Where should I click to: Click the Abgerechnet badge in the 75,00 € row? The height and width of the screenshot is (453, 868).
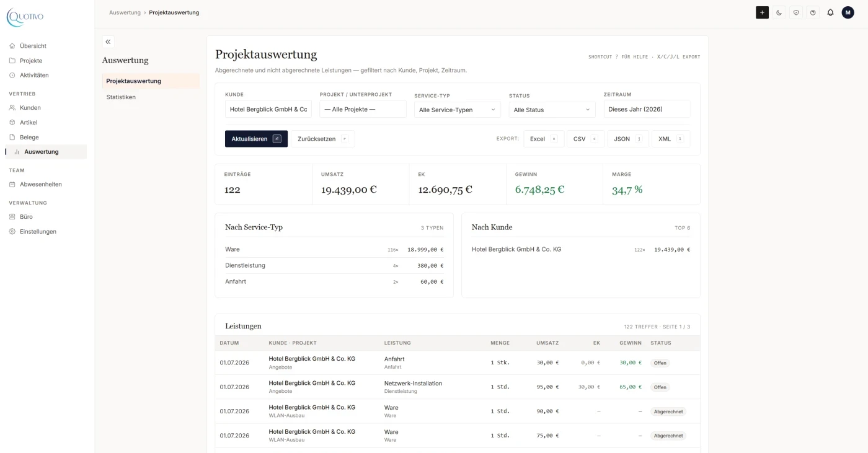668,436
